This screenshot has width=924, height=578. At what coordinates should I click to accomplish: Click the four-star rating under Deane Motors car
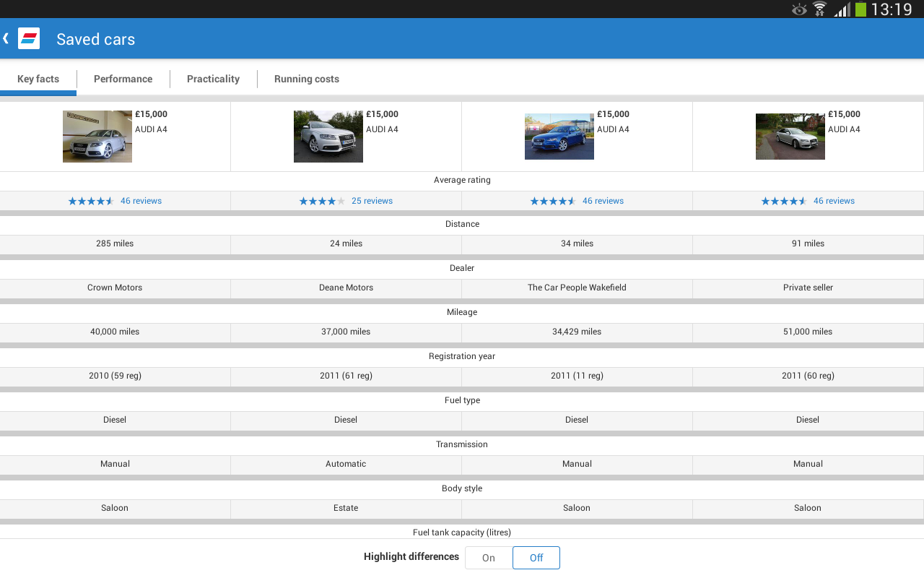click(x=322, y=201)
